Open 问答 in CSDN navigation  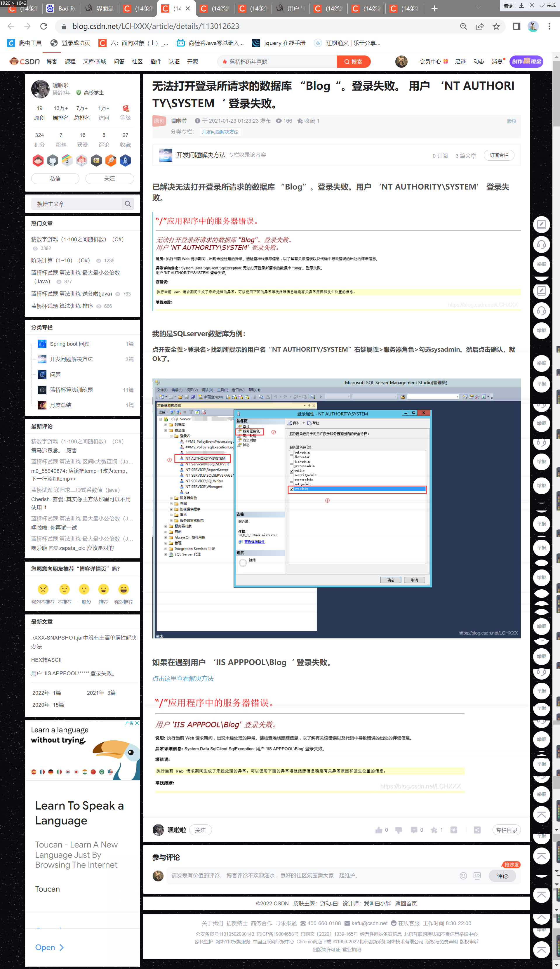(x=119, y=62)
